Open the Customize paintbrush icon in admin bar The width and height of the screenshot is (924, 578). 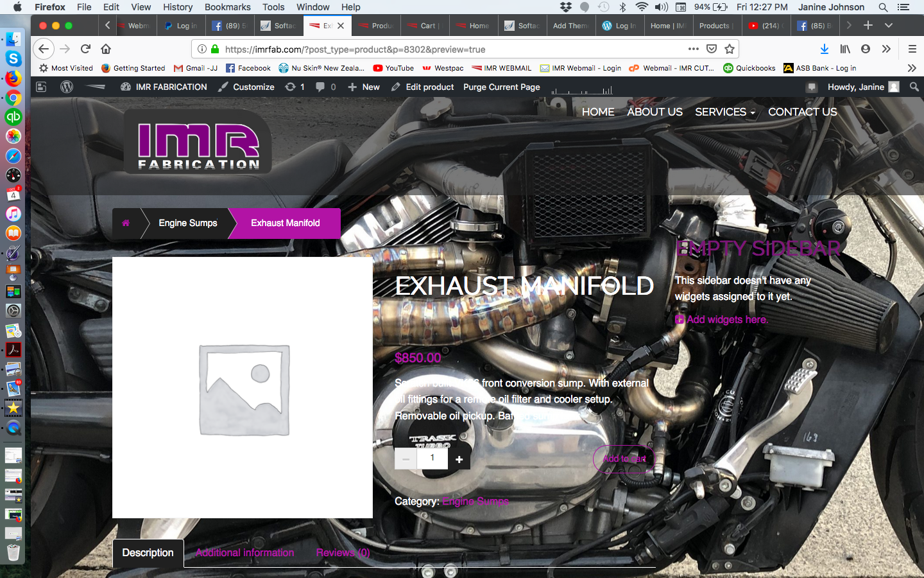(x=224, y=87)
